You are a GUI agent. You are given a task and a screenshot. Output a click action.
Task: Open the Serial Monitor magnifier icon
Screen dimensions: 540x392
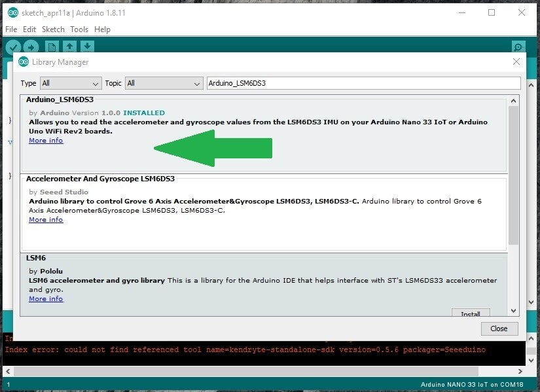tap(518, 46)
